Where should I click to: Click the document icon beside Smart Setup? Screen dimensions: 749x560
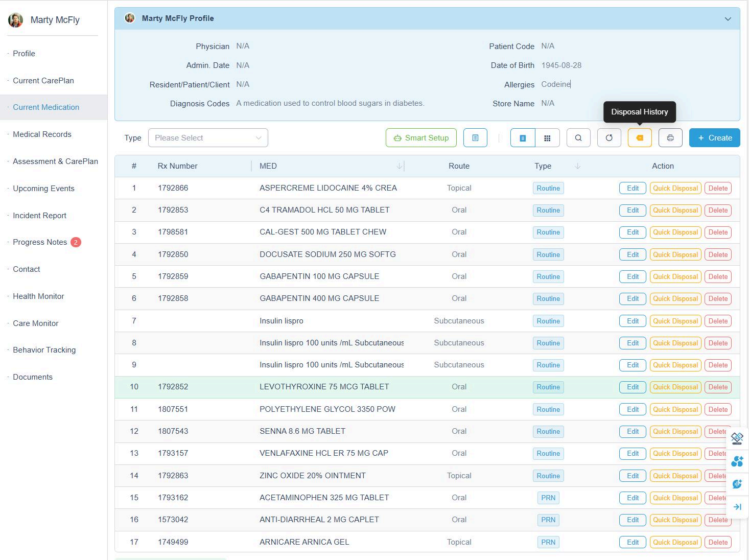(x=475, y=138)
